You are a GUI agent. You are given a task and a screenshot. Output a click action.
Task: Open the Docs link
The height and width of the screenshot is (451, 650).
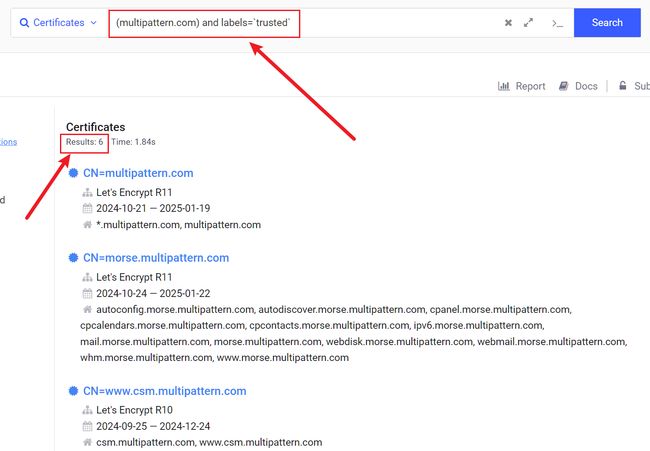578,86
